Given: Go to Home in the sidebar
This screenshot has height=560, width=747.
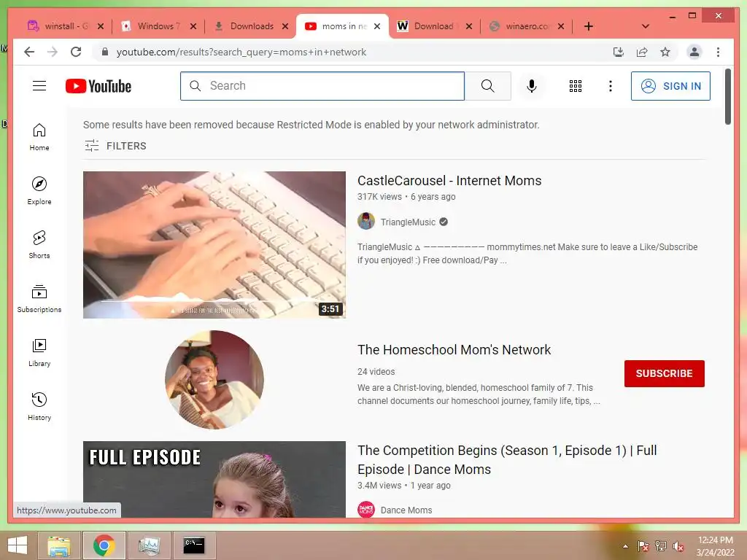Looking at the screenshot, I should [39, 137].
